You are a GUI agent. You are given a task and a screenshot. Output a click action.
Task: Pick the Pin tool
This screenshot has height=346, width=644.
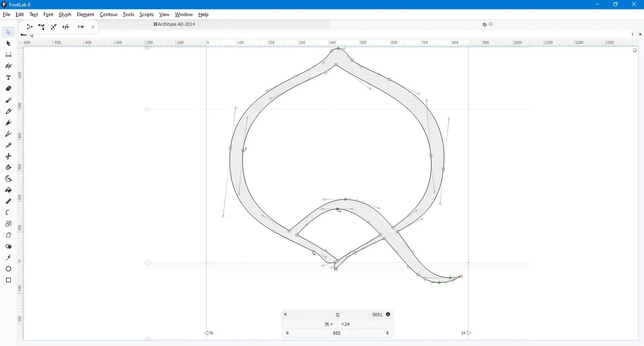8,257
